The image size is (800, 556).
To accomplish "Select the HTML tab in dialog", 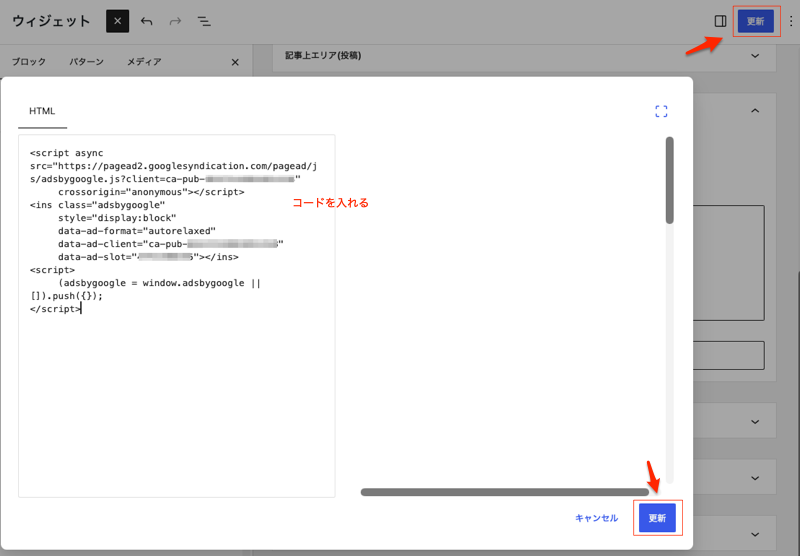I will tap(42, 111).
